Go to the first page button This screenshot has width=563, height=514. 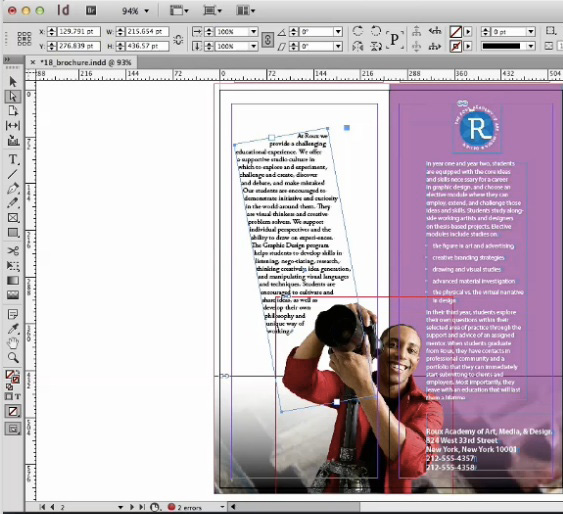[x=42, y=507]
